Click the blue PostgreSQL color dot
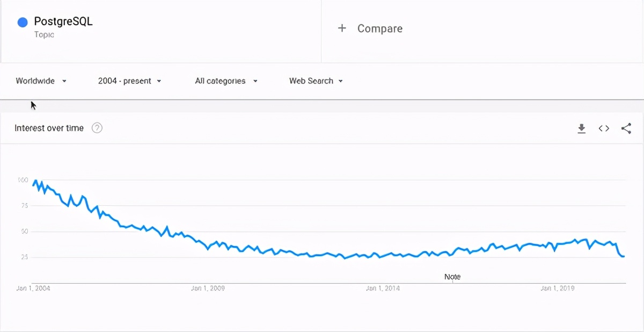The image size is (644, 332). click(23, 22)
